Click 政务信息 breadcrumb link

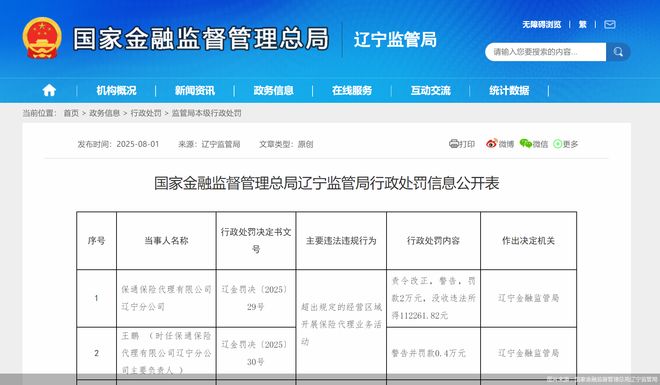tap(104, 113)
